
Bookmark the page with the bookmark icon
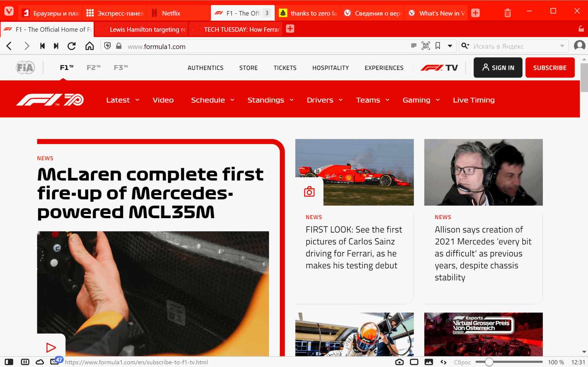point(438,46)
